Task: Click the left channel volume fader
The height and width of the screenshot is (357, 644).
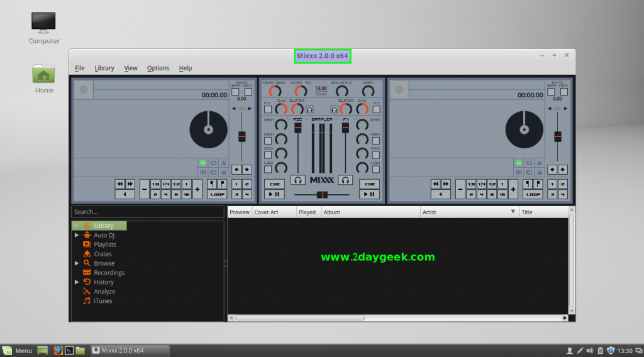Action: tap(297, 128)
